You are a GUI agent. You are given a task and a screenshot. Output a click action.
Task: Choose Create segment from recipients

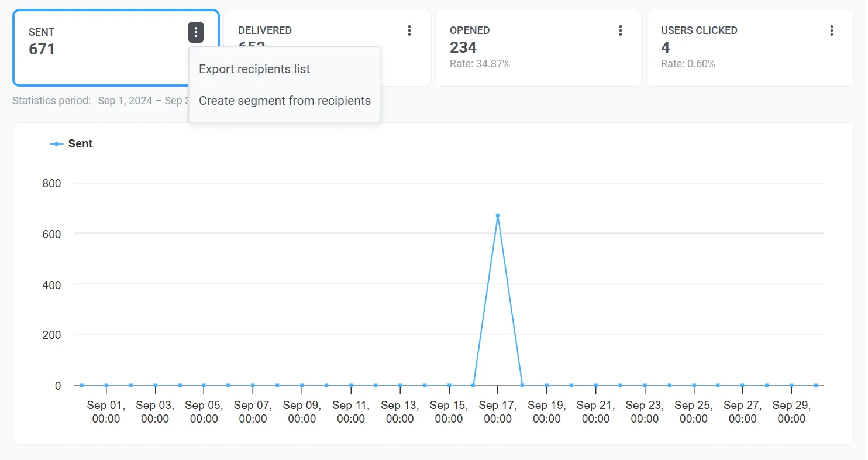pyautogui.click(x=285, y=101)
